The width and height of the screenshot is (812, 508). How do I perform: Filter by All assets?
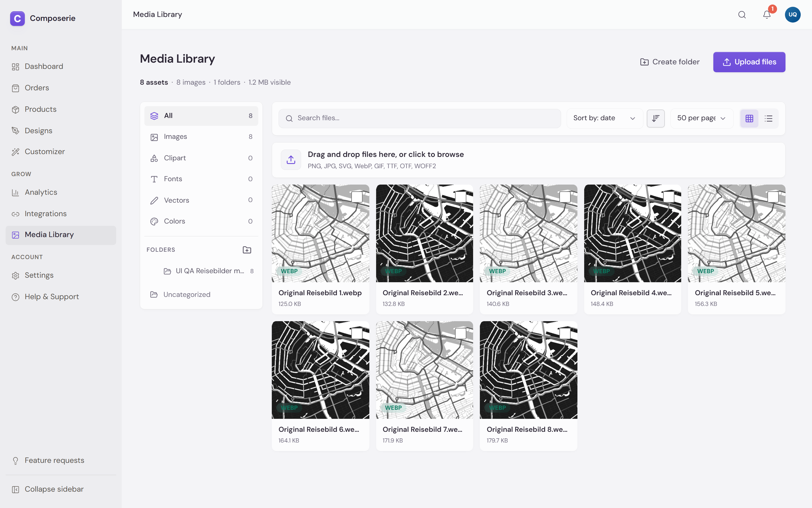201,116
